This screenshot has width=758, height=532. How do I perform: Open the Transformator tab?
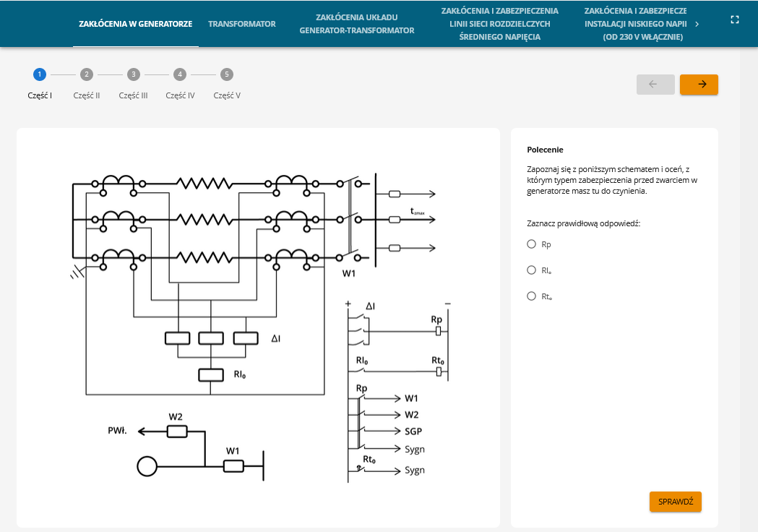242,24
